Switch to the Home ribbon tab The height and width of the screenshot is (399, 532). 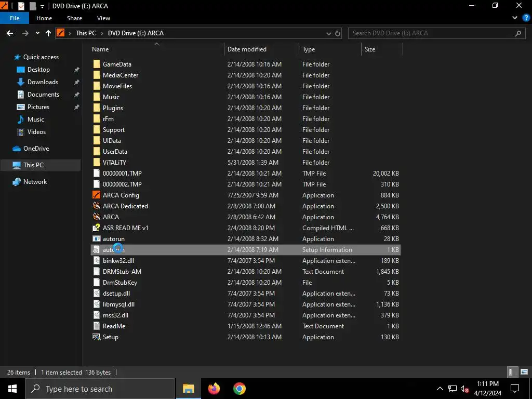coord(44,18)
